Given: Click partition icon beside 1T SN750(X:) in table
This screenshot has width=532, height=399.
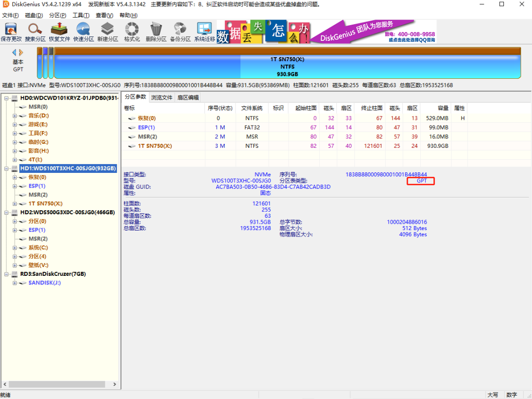Looking at the screenshot, I should pyautogui.click(x=132, y=146).
